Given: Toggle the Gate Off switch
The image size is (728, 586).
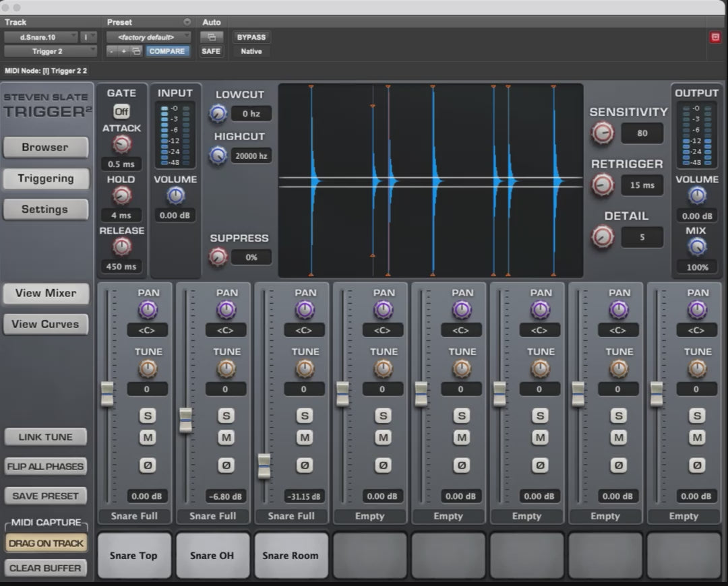Looking at the screenshot, I should (121, 111).
